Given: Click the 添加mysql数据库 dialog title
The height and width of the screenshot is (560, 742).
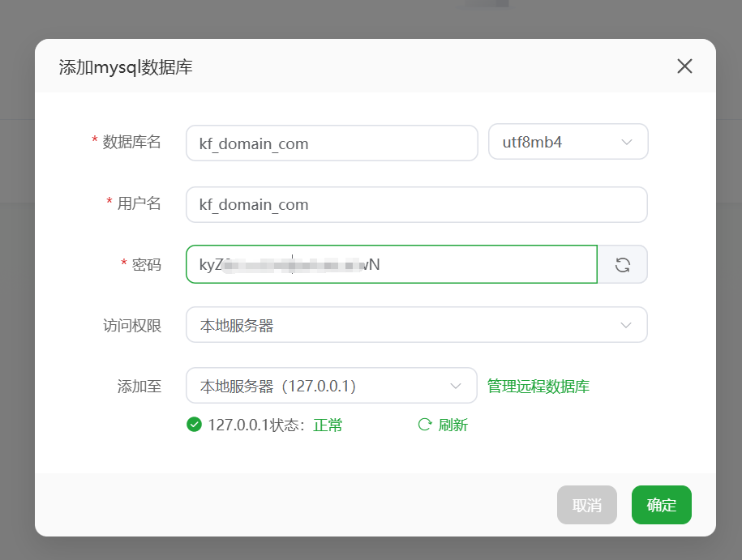Looking at the screenshot, I should 126,66.
